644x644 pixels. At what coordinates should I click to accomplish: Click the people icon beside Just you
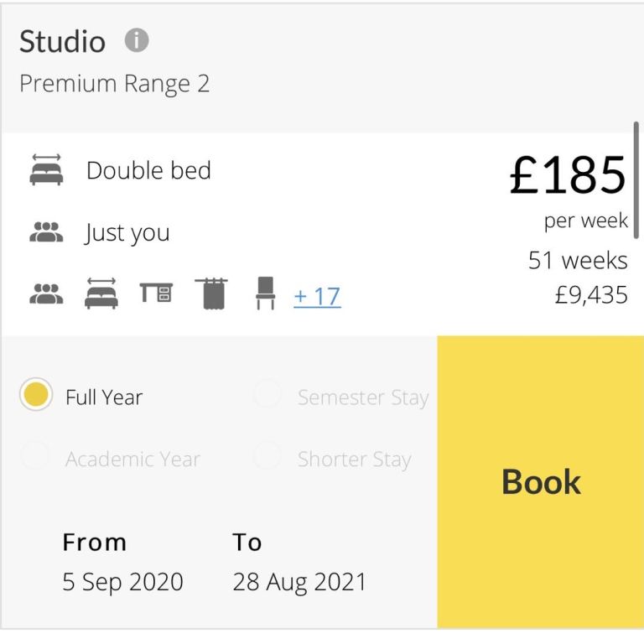tap(46, 232)
